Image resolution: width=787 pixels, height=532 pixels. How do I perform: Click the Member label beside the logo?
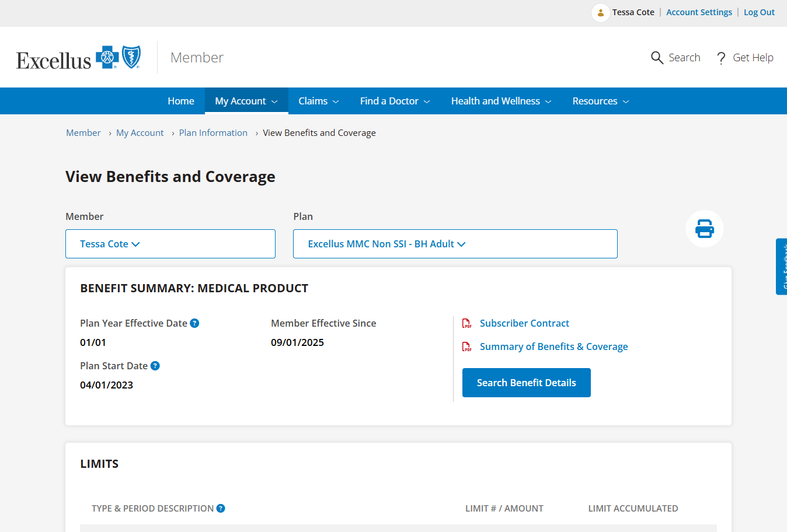point(197,57)
